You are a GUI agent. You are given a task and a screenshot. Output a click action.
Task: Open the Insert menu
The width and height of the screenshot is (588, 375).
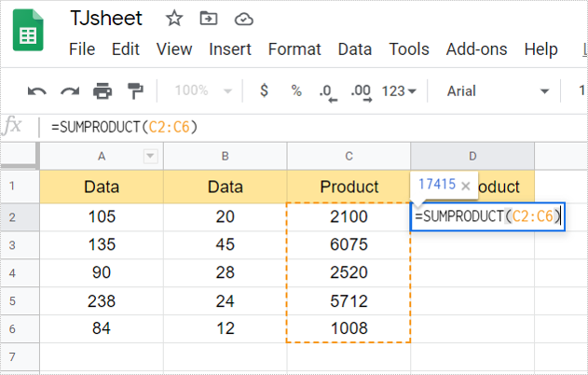coord(230,49)
